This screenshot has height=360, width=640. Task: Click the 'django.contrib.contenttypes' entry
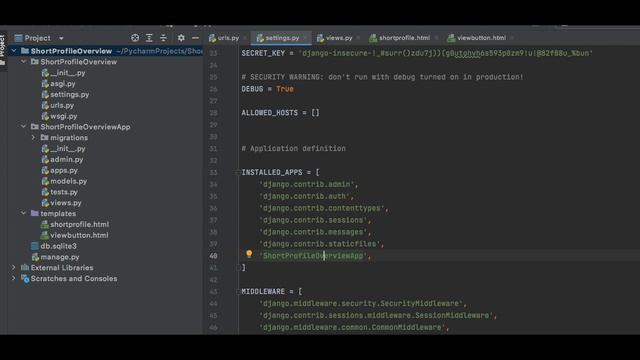322,208
